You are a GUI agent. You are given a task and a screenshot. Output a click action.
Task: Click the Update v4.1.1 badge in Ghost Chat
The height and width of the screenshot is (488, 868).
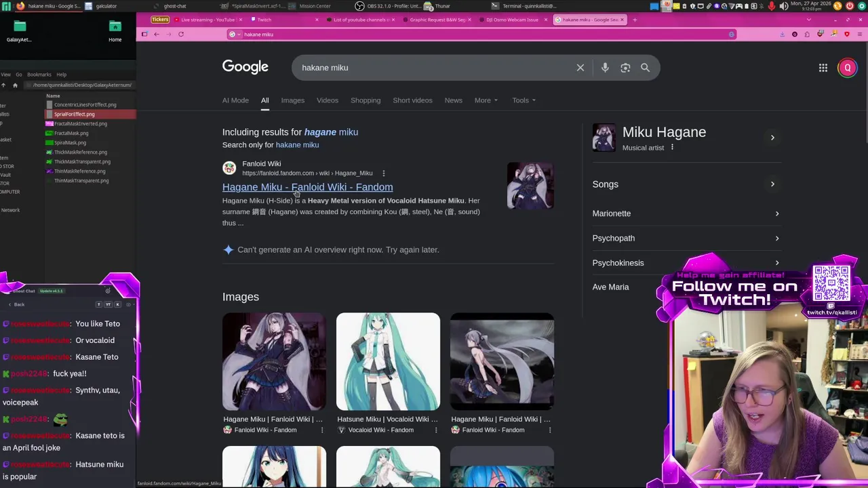(51, 291)
